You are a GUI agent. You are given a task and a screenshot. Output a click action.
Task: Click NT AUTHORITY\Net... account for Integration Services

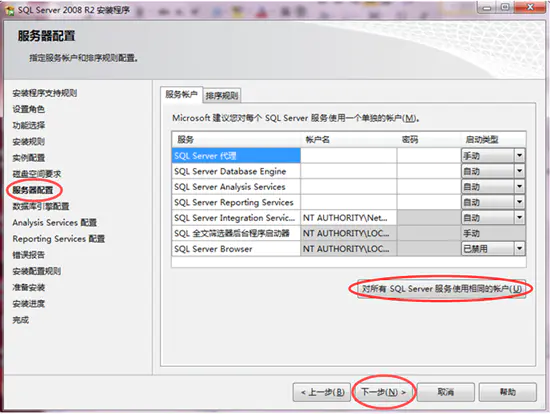tap(349, 218)
